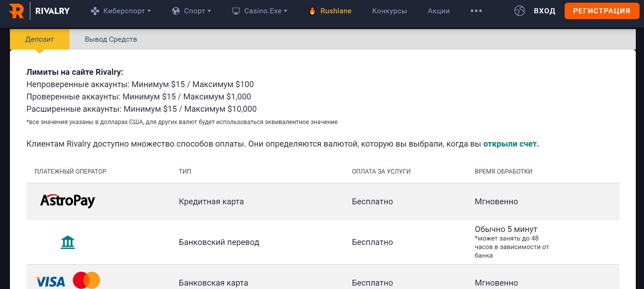Viewport: 644px width, 289px height.
Task: Click Мгновенно in the AstroPay row
Action: (496, 202)
